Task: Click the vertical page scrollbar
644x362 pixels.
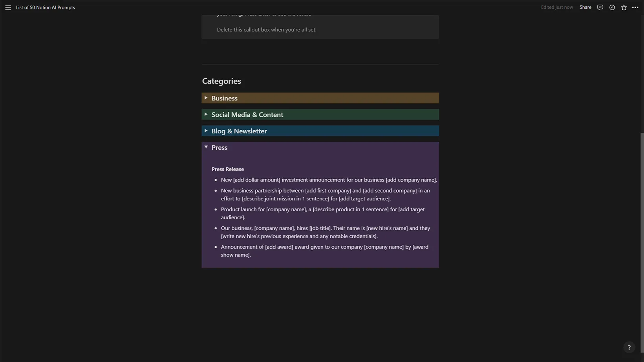Action: (x=642, y=243)
